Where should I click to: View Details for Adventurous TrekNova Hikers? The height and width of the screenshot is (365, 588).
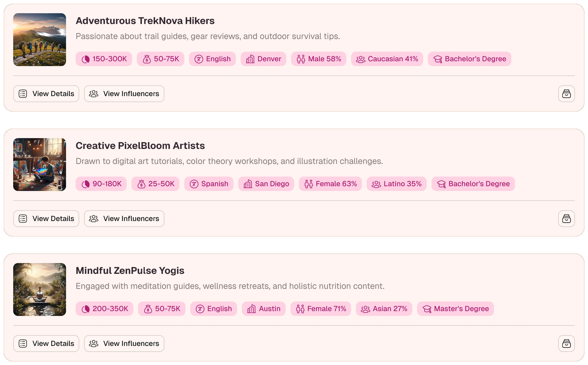coord(46,94)
